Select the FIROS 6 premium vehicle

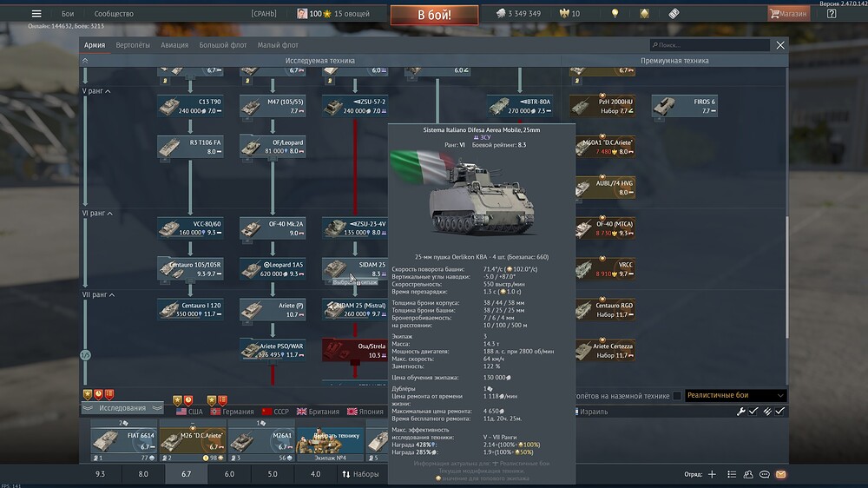tap(685, 106)
